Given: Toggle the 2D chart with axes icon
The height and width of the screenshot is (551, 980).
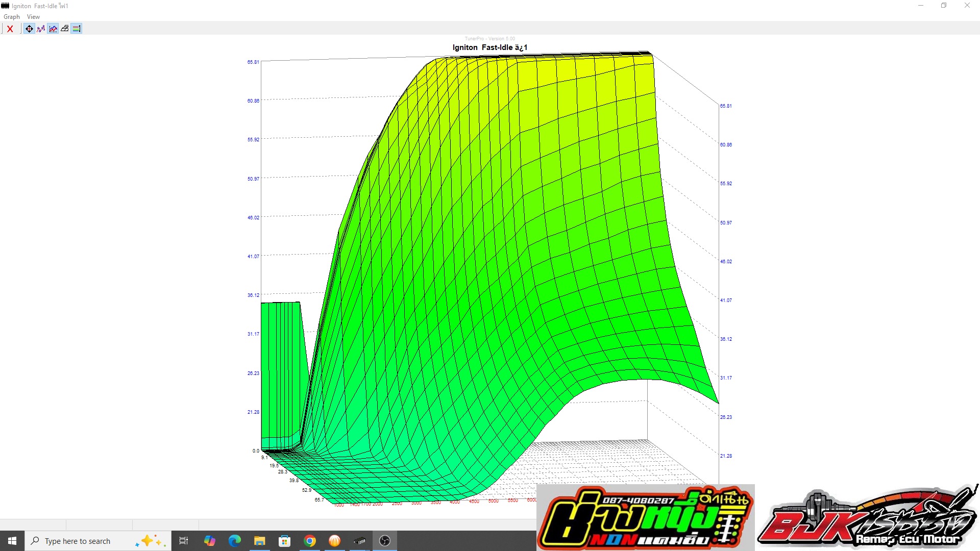Looking at the screenshot, I should pyautogui.click(x=53, y=29).
